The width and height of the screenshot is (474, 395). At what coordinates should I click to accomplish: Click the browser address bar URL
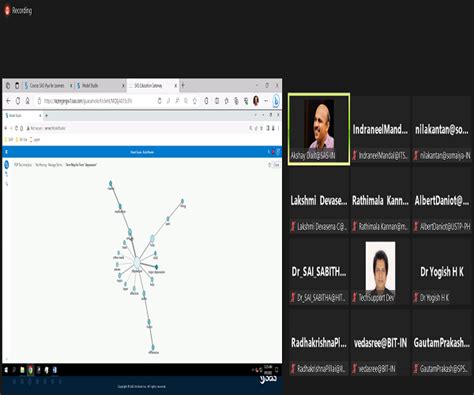click(x=88, y=101)
